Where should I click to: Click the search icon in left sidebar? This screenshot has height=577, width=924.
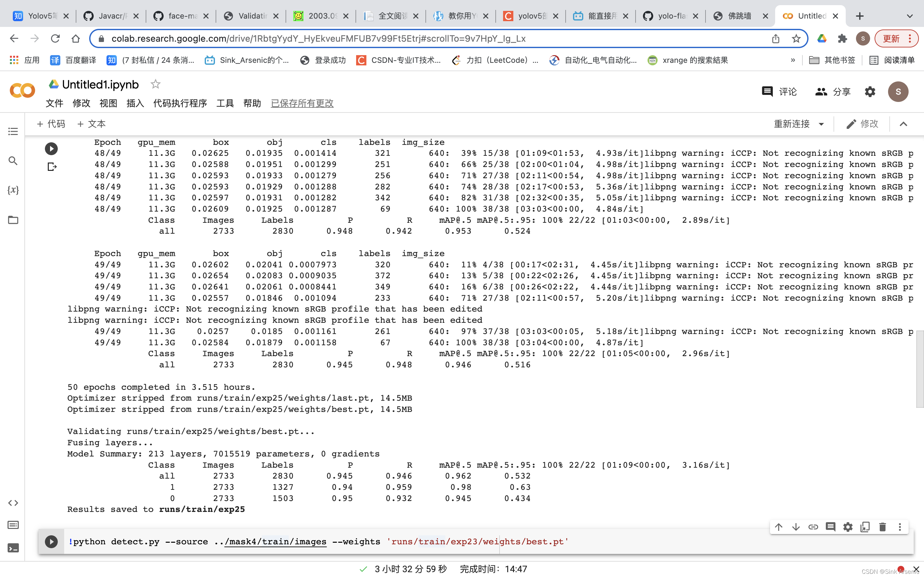[13, 161]
